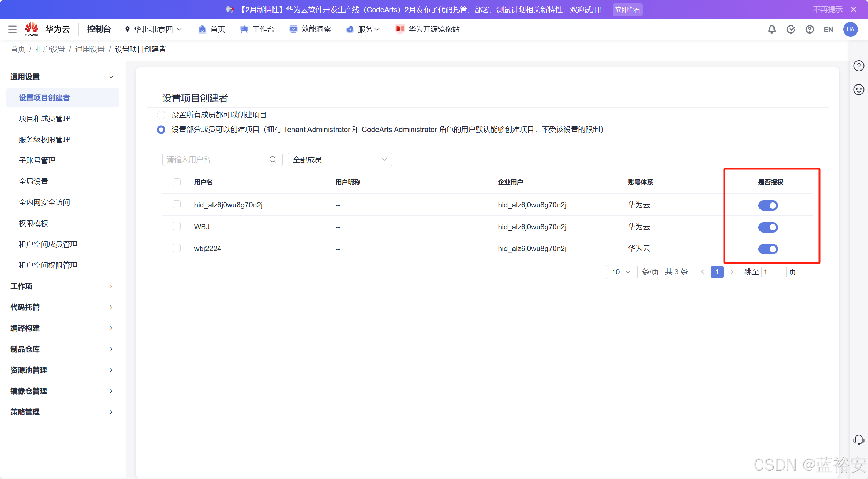Viewport: 868px width, 479px height.
Task: Open the page size 10 selector
Action: (x=621, y=272)
